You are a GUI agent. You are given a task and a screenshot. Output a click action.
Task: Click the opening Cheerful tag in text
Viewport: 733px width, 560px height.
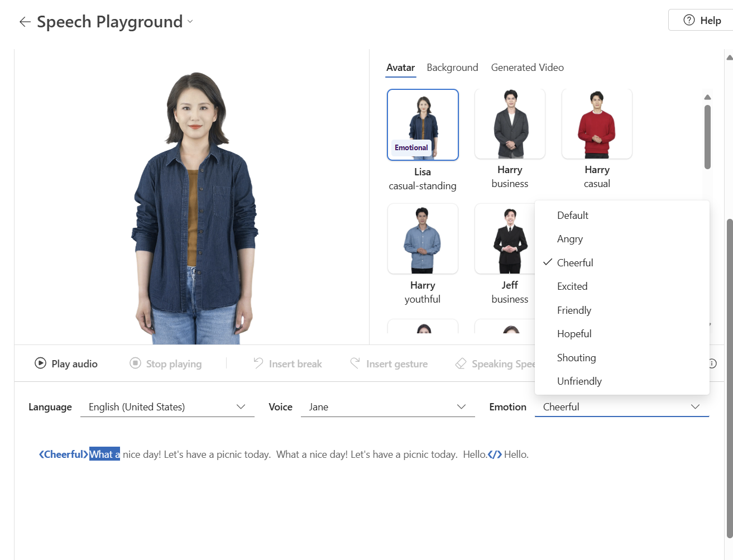click(63, 454)
